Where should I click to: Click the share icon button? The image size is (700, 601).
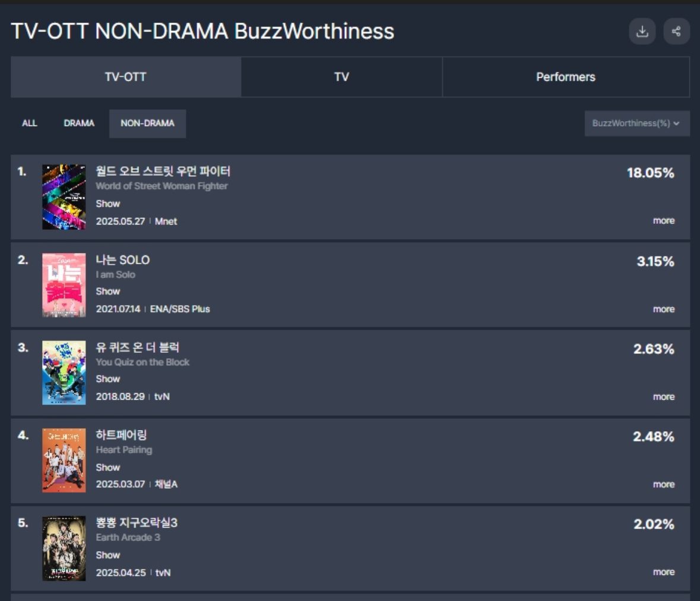pyautogui.click(x=676, y=31)
